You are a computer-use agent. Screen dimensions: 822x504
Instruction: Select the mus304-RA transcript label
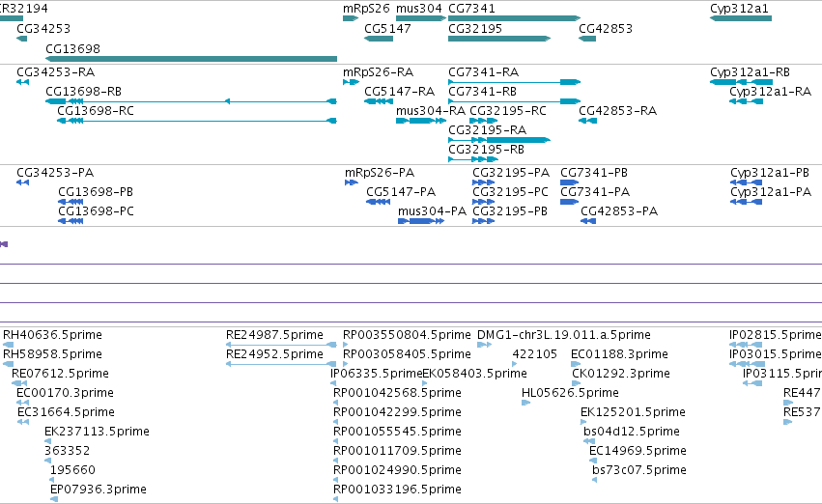pyautogui.click(x=431, y=111)
